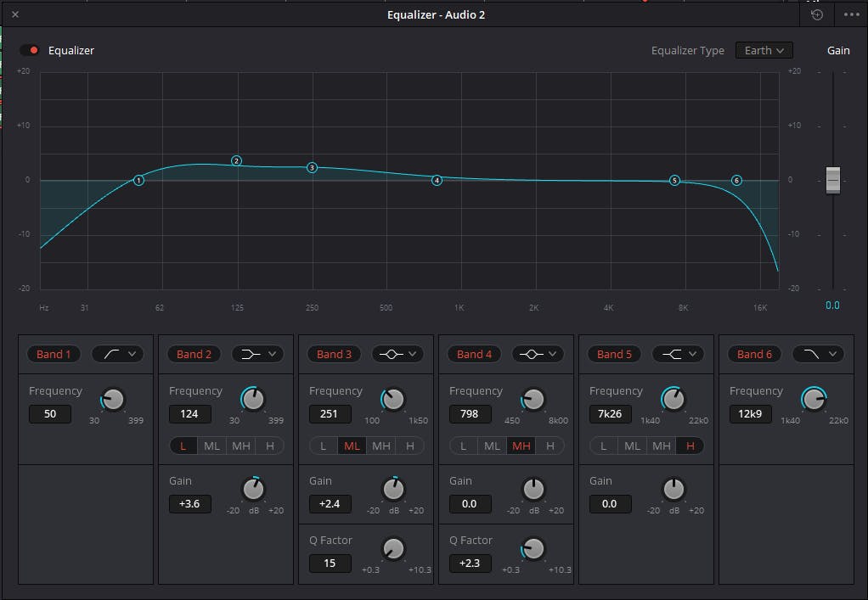The image size is (868, 600).
Task: Click Band 5 Gain knob
Action: [674, 489]
